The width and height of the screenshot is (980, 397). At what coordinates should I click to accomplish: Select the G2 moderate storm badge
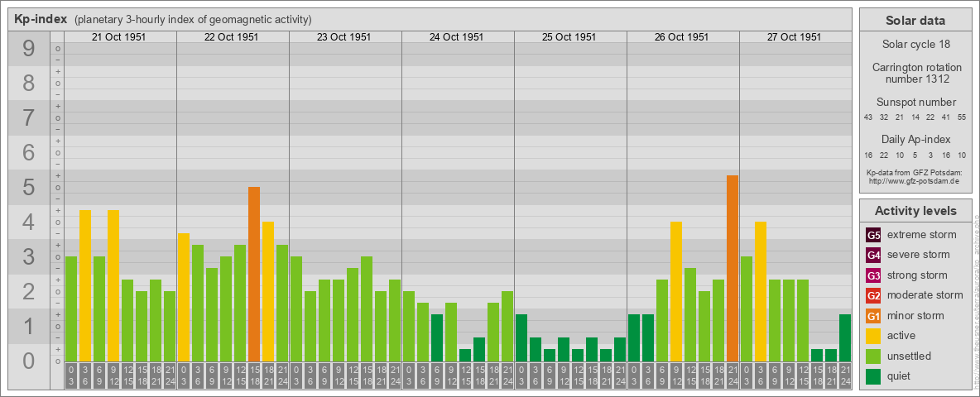(873, 295)
